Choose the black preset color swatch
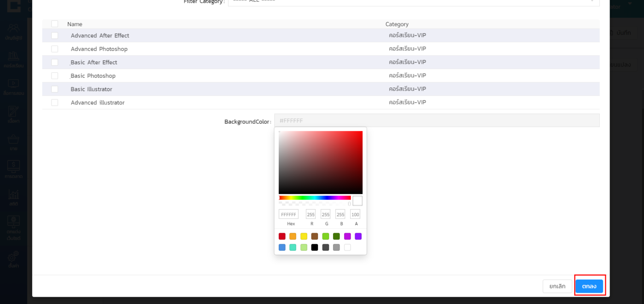This screenshot has height=304, width=644. pyautogui.click(x=315, y=247)
